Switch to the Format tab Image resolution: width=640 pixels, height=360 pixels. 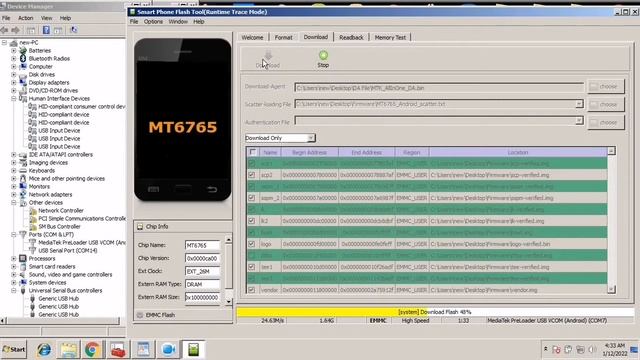[x=283, y=37]
